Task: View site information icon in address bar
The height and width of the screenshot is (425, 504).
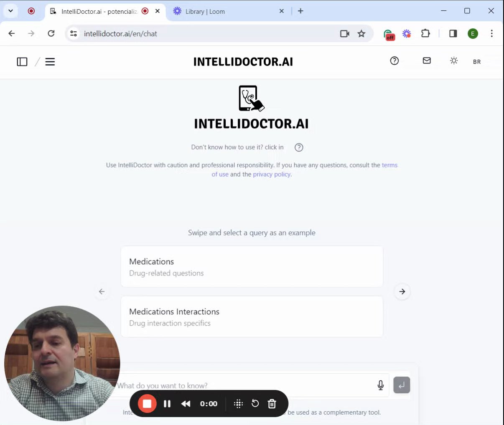Action: click(x=74, y=33)
